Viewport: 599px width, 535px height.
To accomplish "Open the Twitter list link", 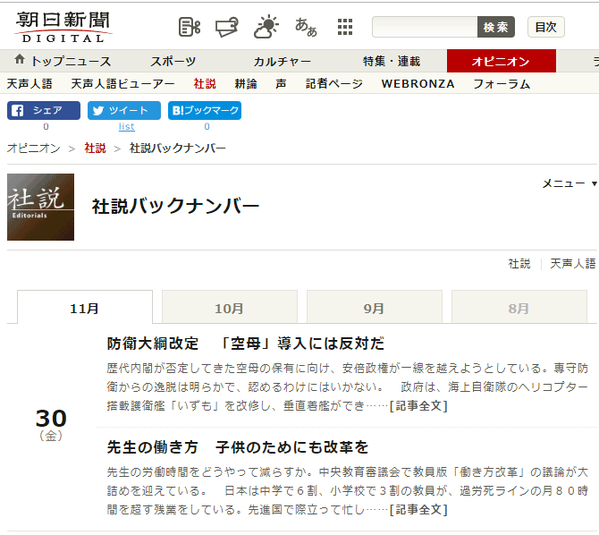I will click(126, 127).
